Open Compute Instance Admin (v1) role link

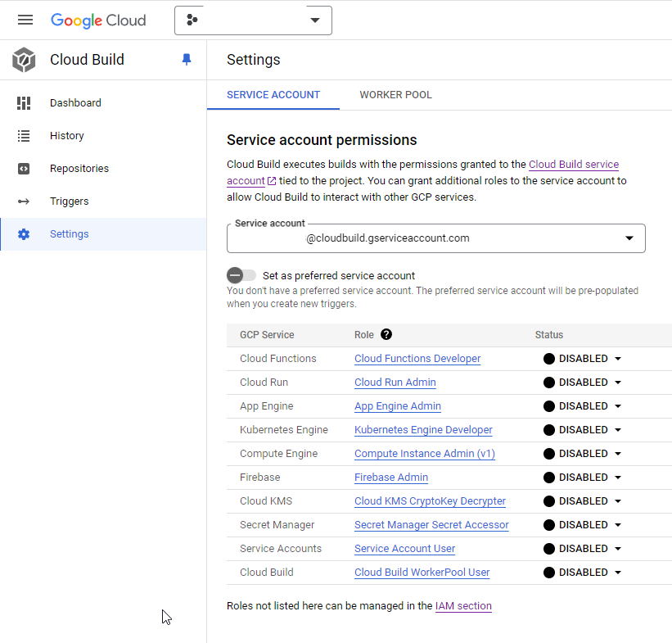click(425, 454)
